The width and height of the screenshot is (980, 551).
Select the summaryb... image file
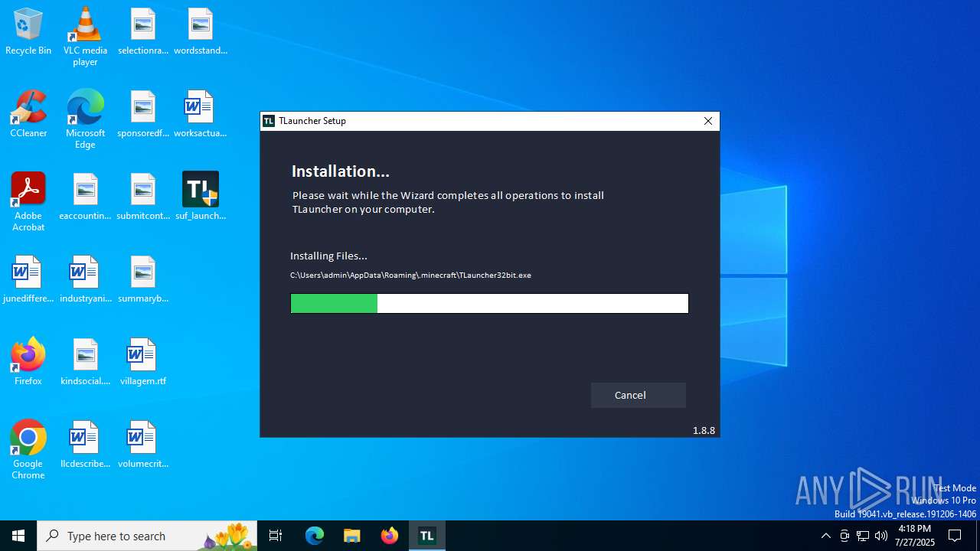click(143, 280)
